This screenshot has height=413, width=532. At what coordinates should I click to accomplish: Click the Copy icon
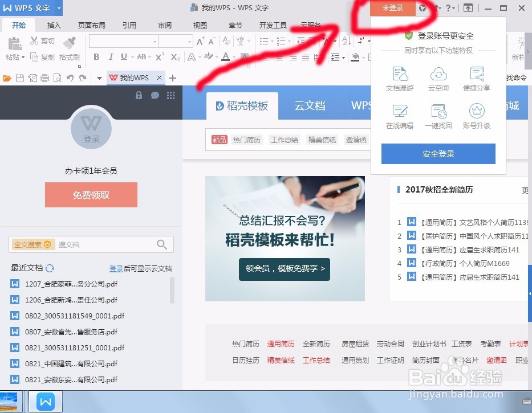click(34, 57)
